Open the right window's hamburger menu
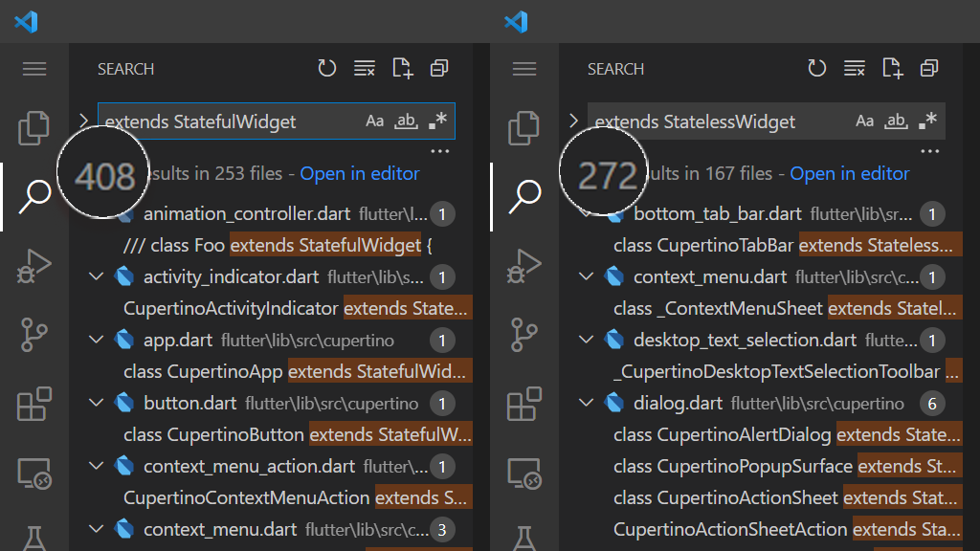This screenshot has width=980, height=551. [524, 69]
